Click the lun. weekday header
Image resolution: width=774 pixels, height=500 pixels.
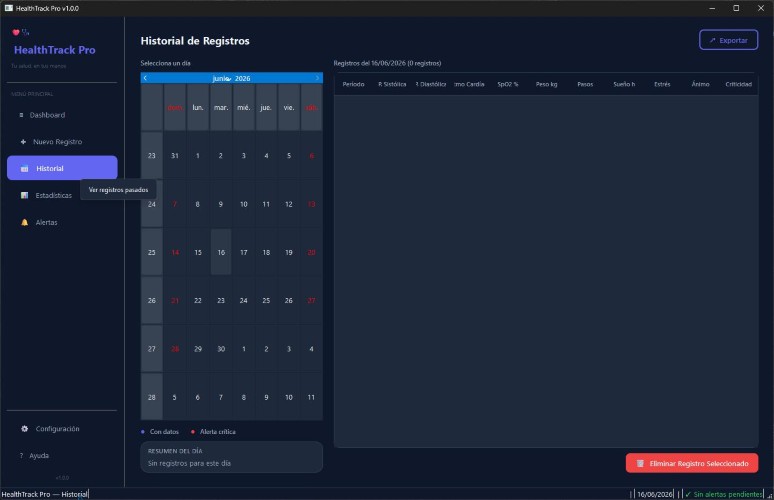197,107
